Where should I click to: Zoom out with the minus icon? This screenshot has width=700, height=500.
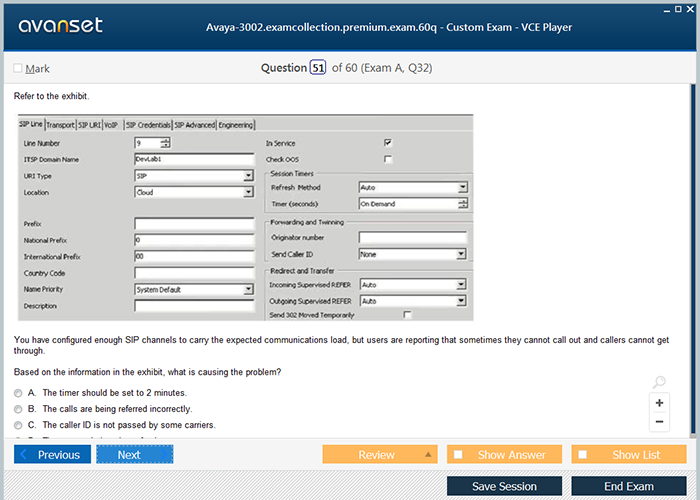click(x=659, y=421)
